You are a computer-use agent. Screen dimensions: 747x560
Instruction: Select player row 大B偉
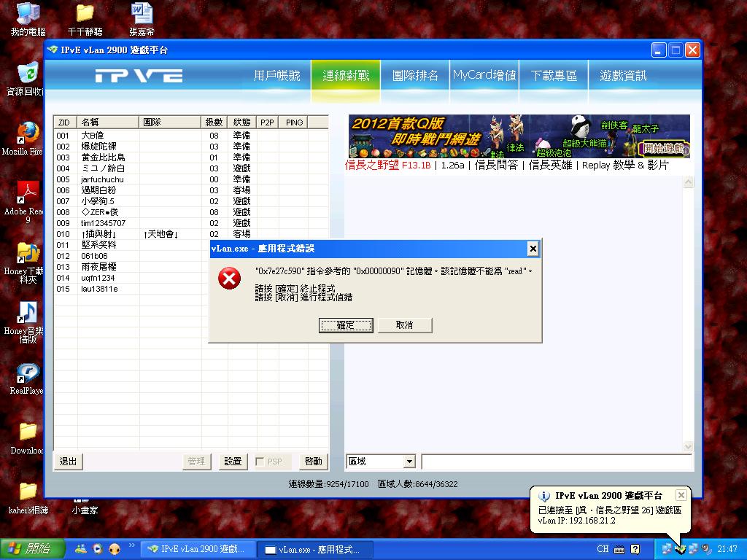click(x=192, y=136)
